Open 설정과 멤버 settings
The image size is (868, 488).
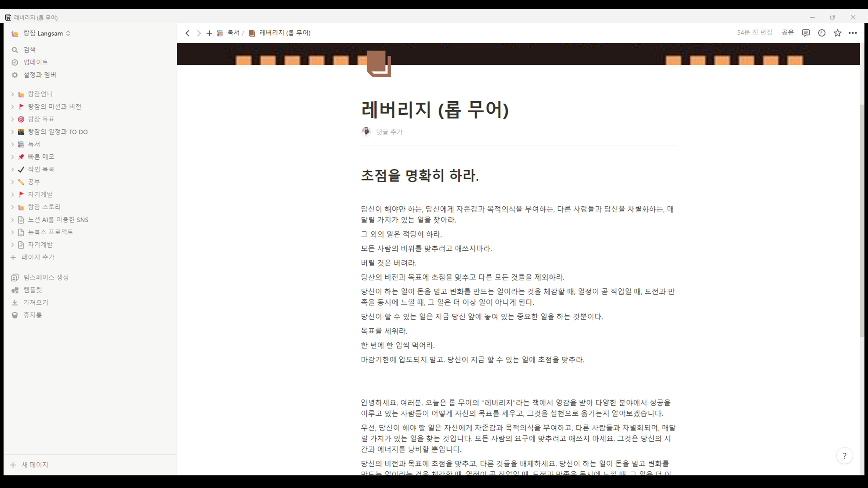[39, 75]
